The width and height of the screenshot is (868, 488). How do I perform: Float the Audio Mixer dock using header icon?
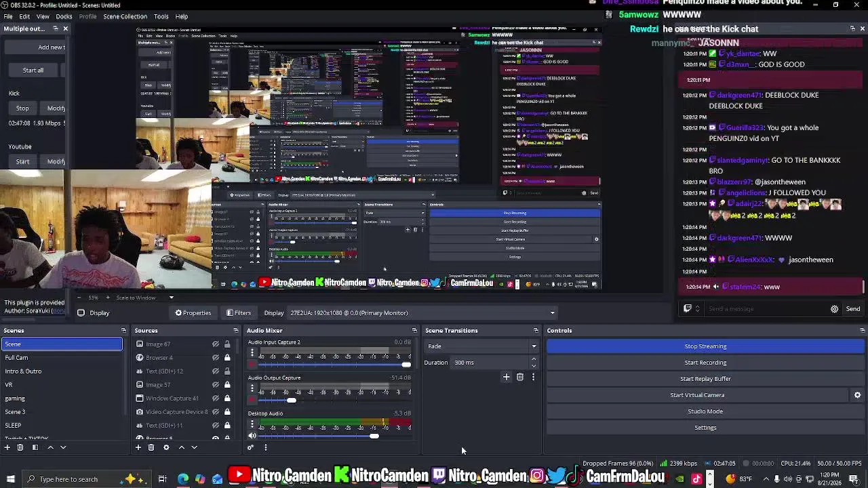tap(414, 331)
